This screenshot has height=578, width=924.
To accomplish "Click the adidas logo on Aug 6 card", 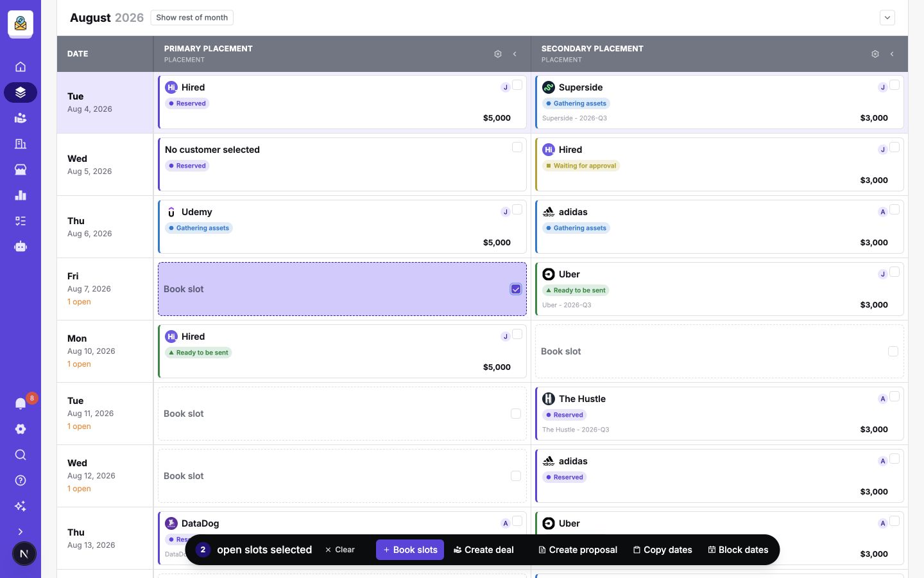I will coord(549,212).
